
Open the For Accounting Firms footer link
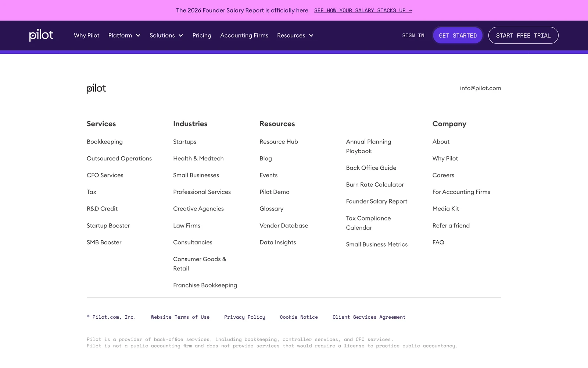(461, 192)
